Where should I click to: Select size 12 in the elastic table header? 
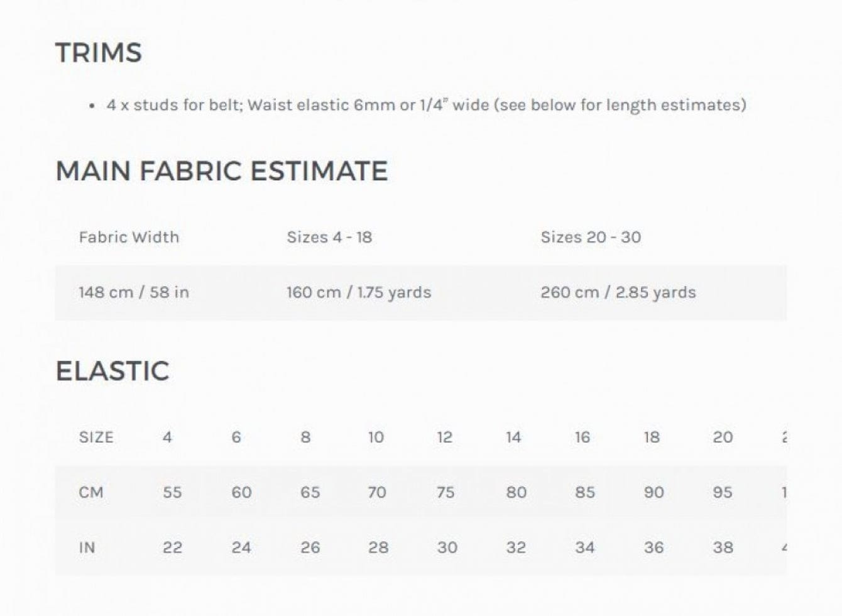pos(445,437)
